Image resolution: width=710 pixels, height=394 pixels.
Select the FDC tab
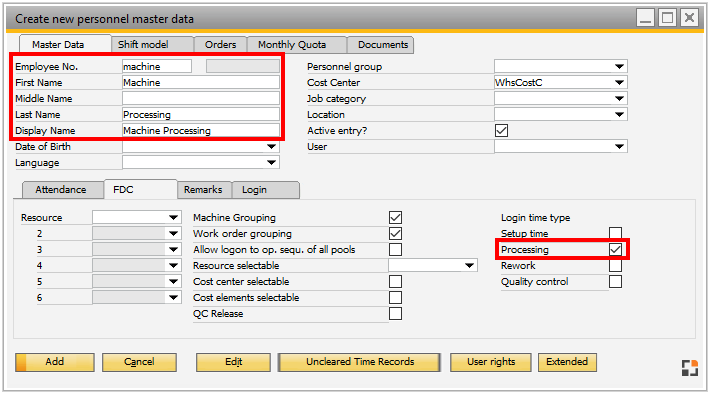(x=140, y=189)
